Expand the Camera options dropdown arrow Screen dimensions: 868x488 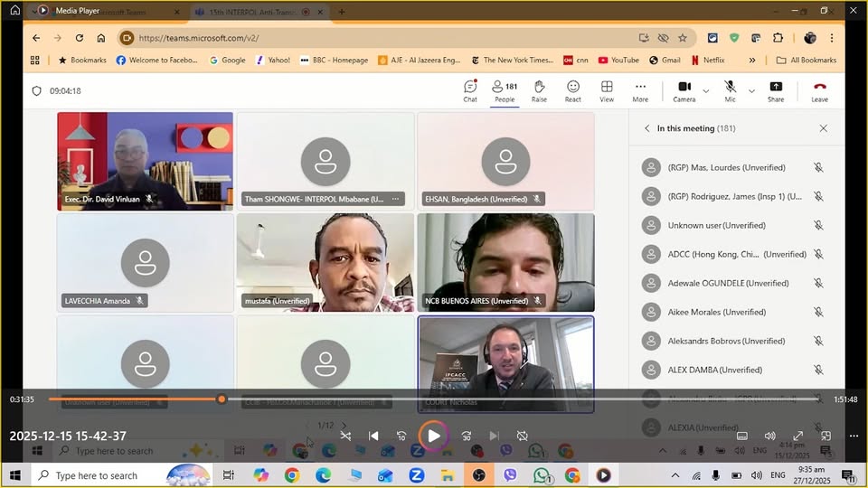[705, 90]
